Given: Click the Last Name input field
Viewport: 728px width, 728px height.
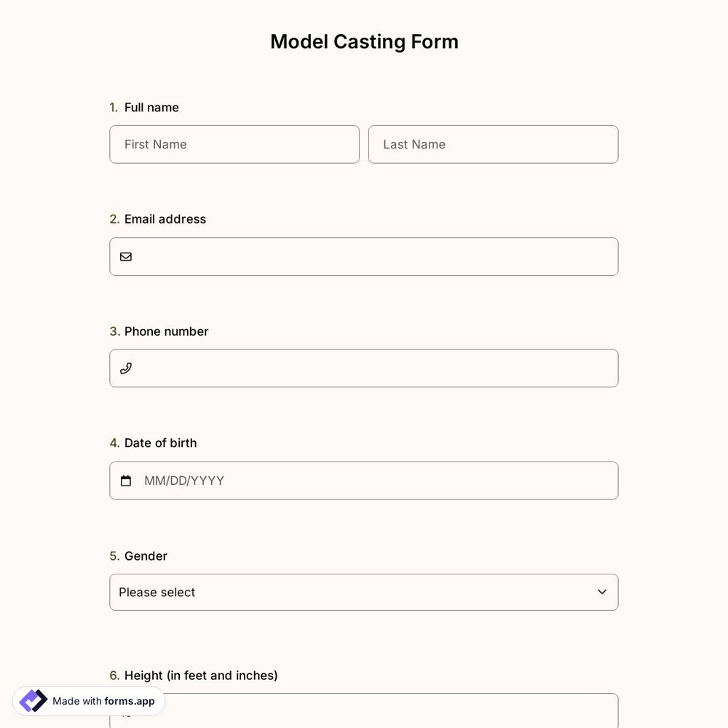Looking at the screenshot, I should pos(493,144).
